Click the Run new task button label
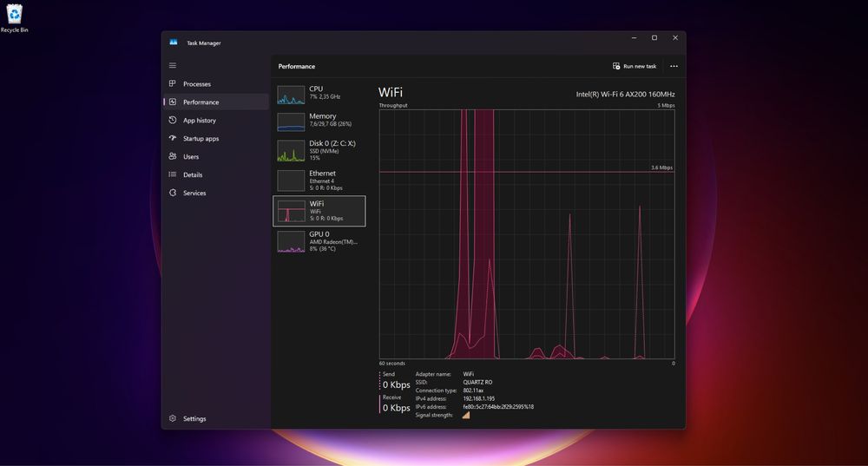Image resolution: width=868 pixels, height=466 pixels. pos(640,67)
